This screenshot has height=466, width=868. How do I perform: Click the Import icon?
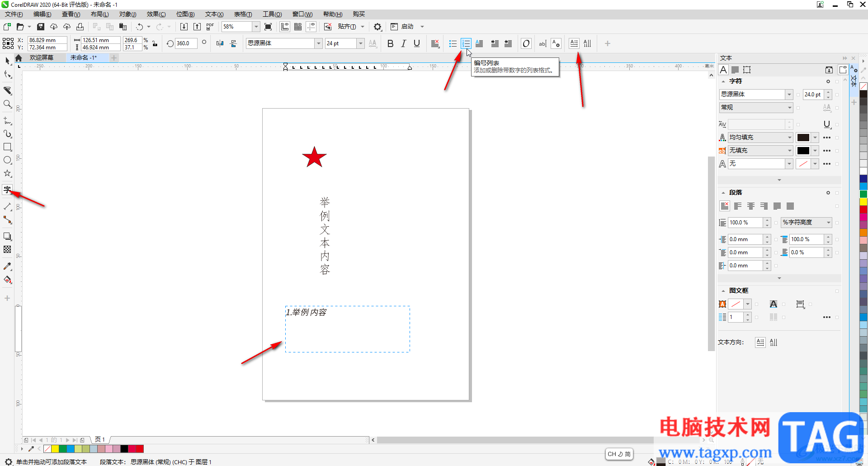[184, 27]
